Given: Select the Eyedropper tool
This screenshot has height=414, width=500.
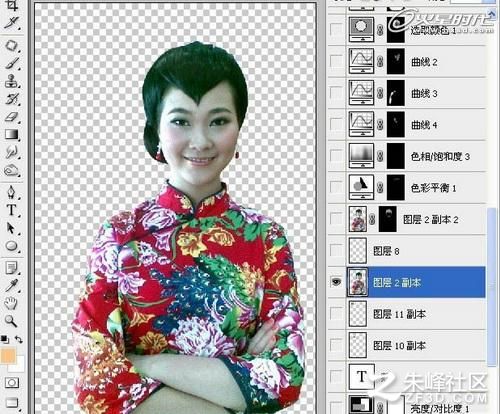Looking at the screenshot, I should [x=12, y=286].
